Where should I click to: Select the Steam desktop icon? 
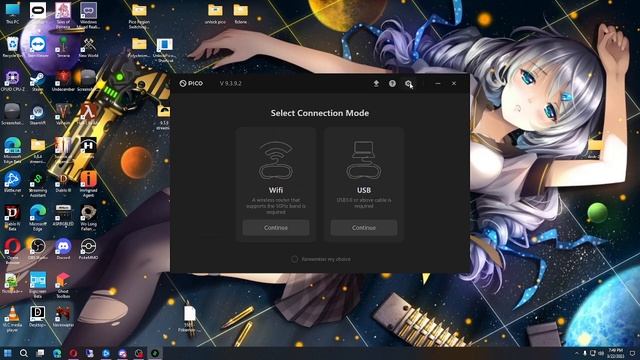point(38,80)
